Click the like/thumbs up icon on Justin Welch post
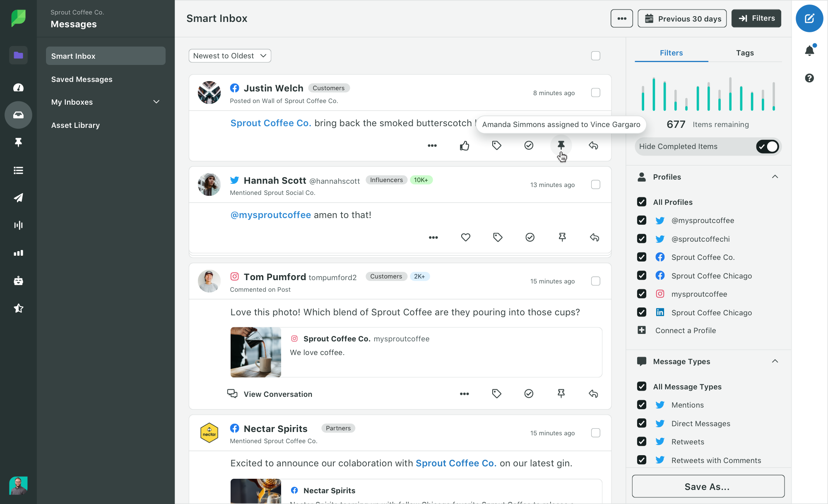This screenshot has height=504, width=828. [x=464, y=145]
